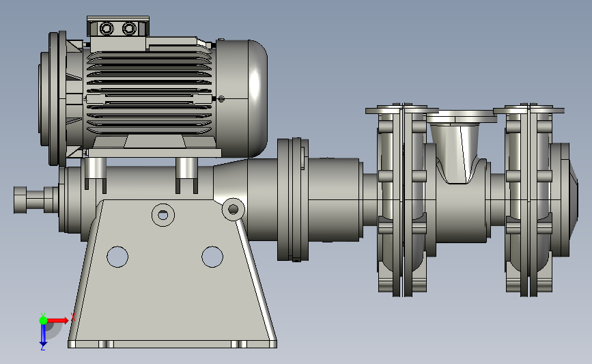Select the motor foot mounting plate
Screen dimensions: 592x364
point(154,152)
